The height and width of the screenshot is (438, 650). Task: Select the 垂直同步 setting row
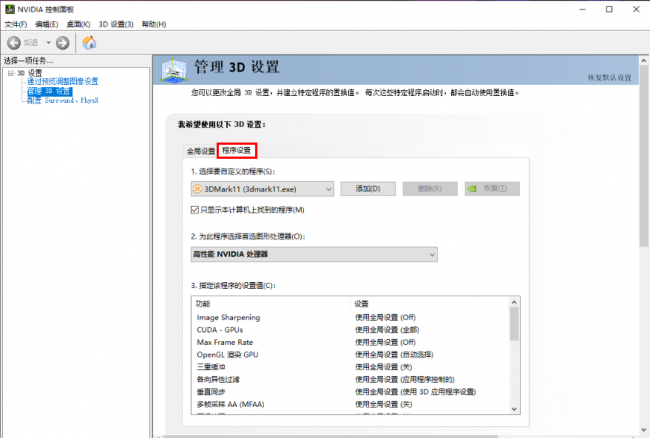[x=350, y=392]
